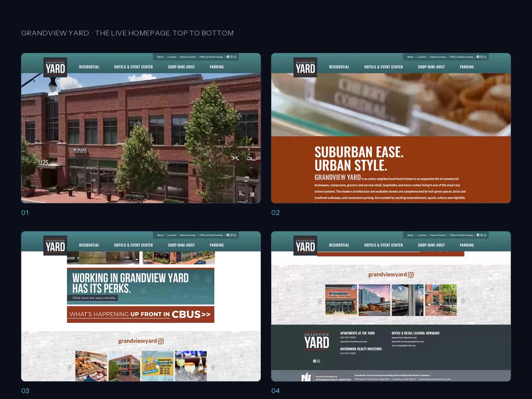Open the Instagram icon in screenshot 02 header
The width and height of the screenshot is (532, 399).
481,57
